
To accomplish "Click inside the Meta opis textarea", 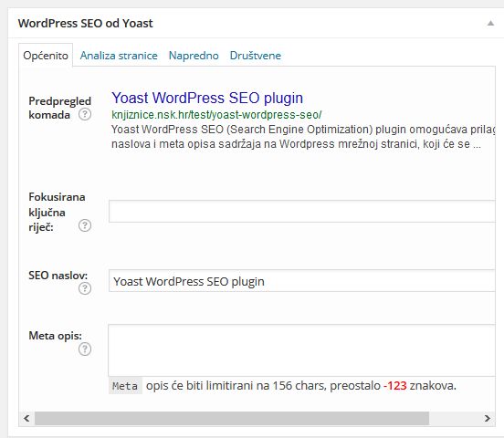I will 302,350.
